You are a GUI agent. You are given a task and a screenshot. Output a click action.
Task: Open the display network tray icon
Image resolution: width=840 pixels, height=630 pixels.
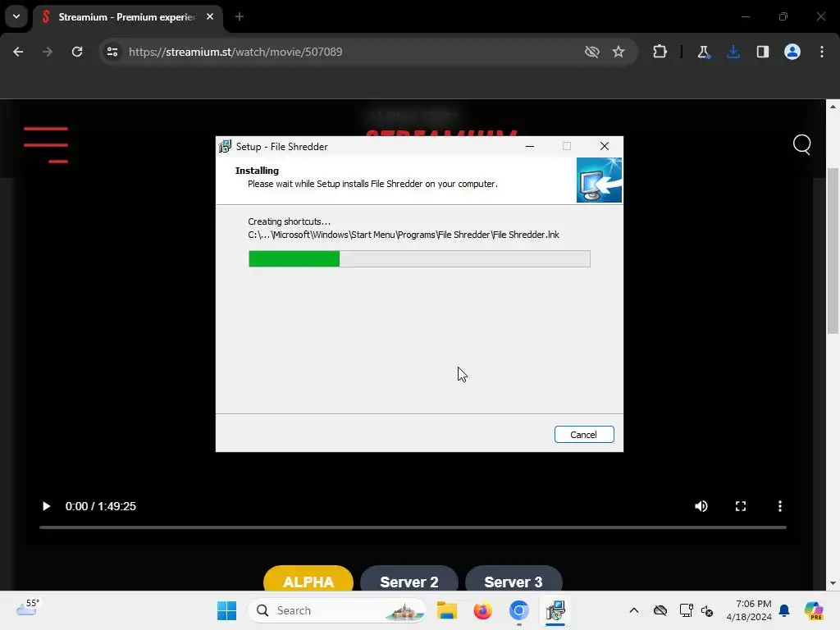point(686,610)
